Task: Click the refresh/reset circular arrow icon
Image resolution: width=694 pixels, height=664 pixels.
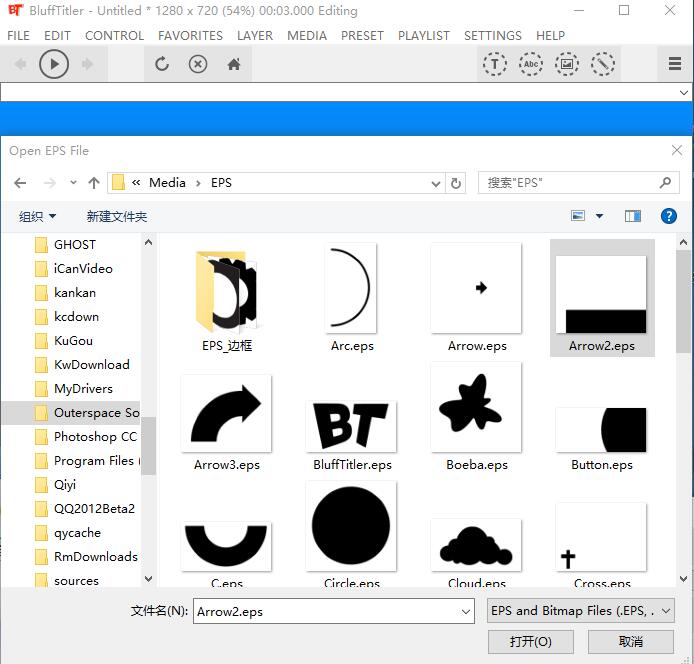Action: pyautogui.click(x=162, y=64)
